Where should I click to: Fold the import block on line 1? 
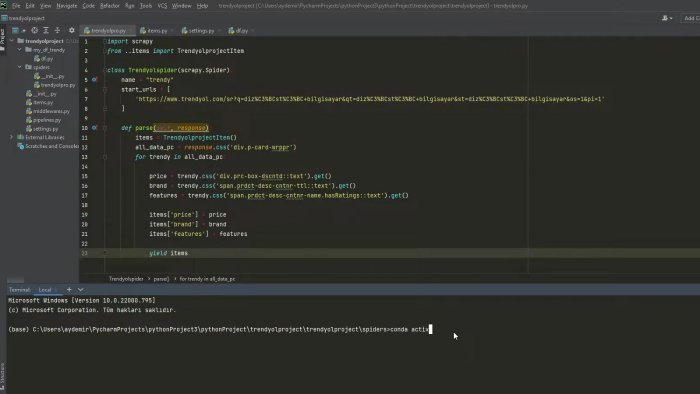pyautogui.click(x=105, y=41)
